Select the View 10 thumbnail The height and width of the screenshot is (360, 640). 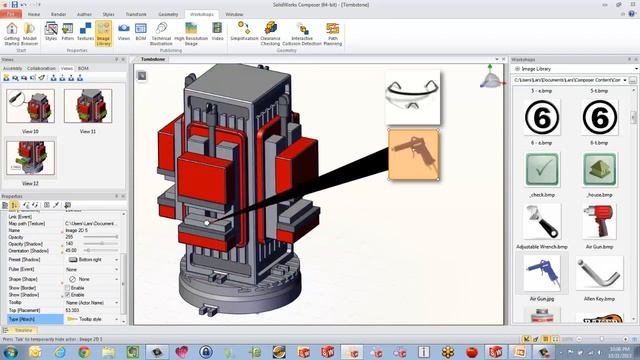tap(30, 106)
